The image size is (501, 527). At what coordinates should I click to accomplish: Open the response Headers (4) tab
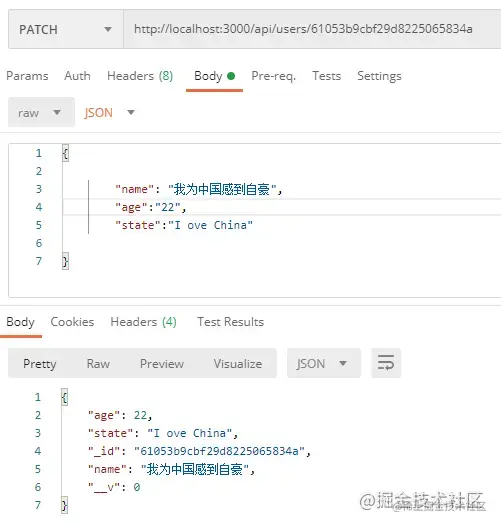tap(143, 322)
